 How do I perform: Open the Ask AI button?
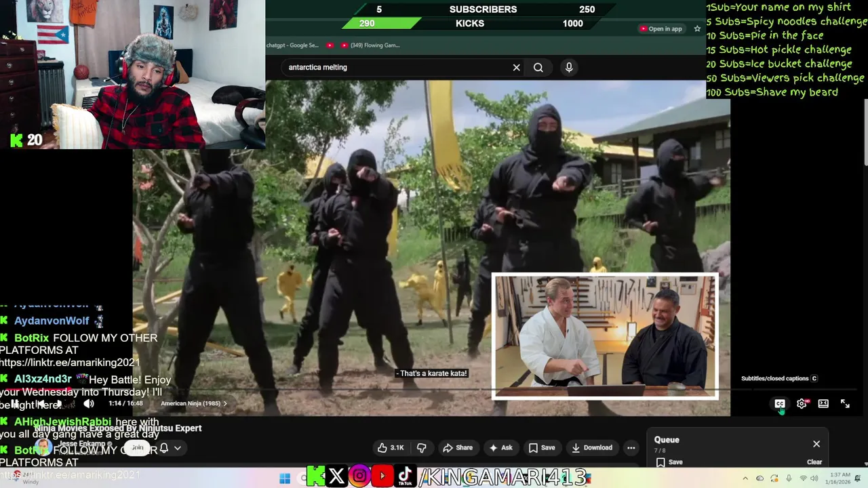pyautogui.click(x=501, y=447)
